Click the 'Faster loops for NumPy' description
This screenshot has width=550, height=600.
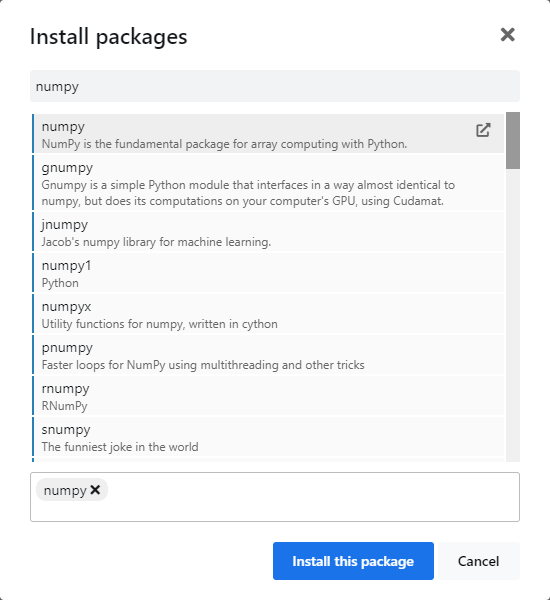(x=203, y=365)
